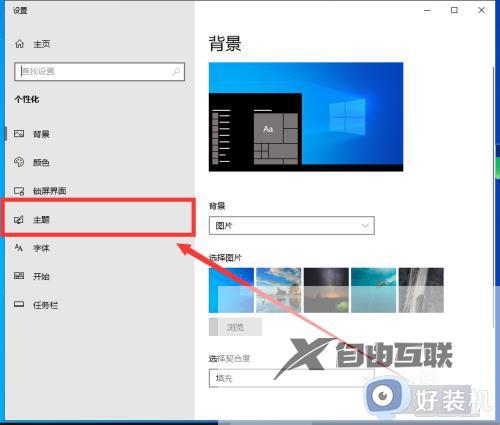This screenshot has width=500, height=425.
Task: Choose the underwater swimmer wallpaper thumbnail
Action: [374, 290]
